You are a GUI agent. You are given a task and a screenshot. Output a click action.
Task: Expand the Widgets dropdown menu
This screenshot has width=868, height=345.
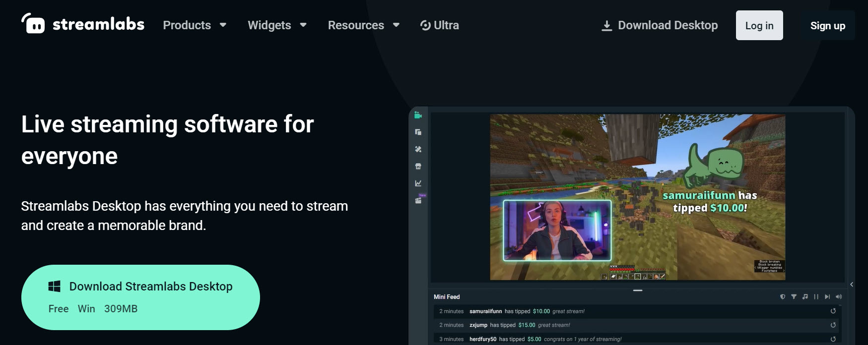277,25
